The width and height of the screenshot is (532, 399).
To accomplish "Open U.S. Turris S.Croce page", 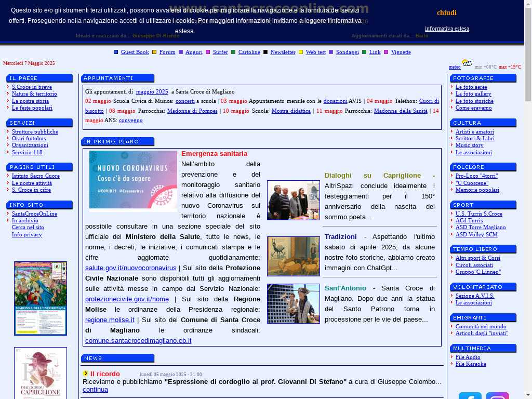I will tap(478, 214).
